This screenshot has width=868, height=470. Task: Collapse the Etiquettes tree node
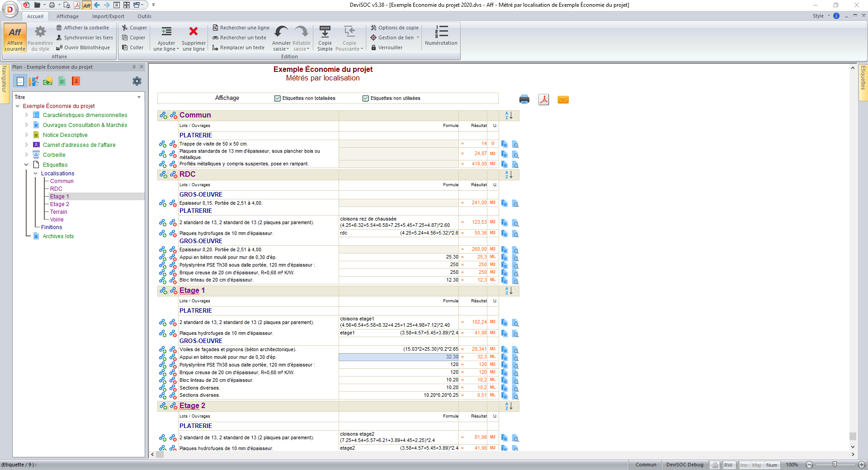(26, 165)
